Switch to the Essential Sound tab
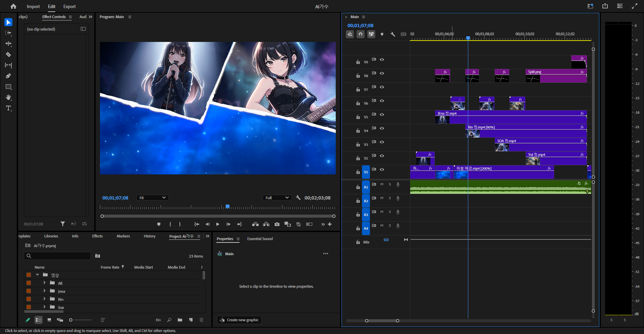The image size is (644, 334). [x=260, y=239]
